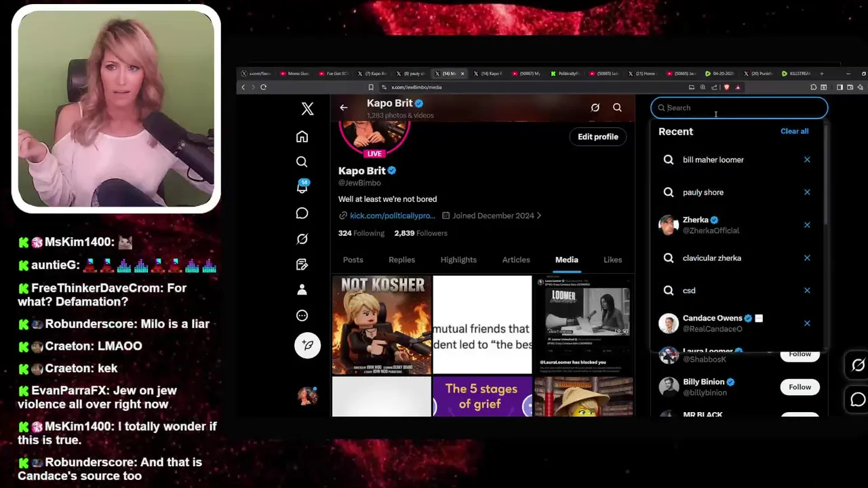Switch to the Posts tab
868x488 pixels.
353,260
